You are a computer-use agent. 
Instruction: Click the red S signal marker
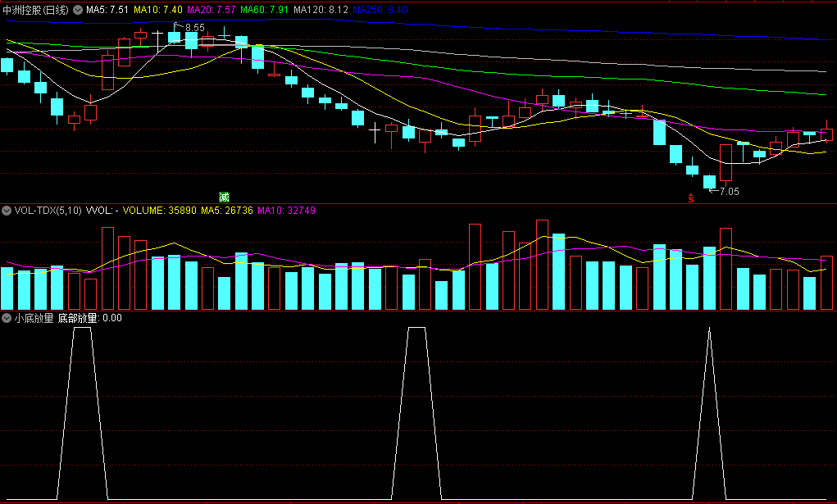(x=691, y=198)
